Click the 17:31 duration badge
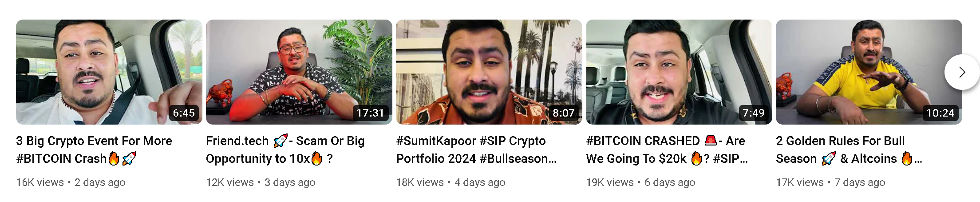 point(370,113)
